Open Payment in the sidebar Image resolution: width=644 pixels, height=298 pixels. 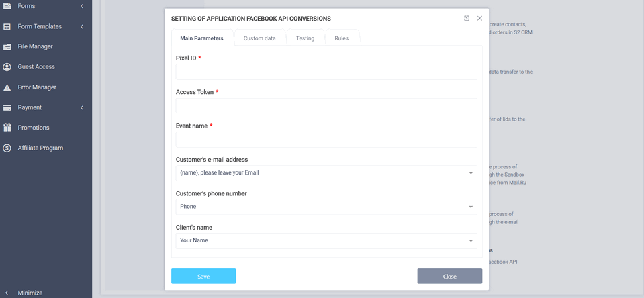(30, 107)
